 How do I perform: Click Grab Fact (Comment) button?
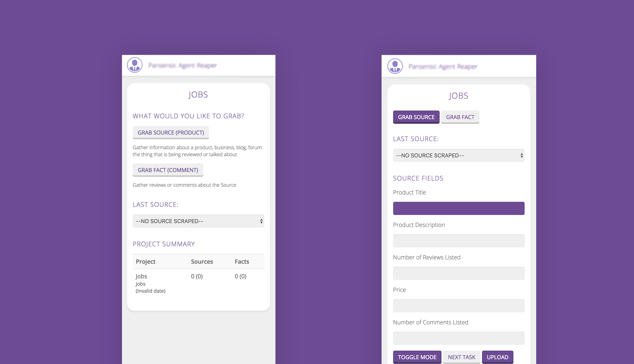[168, 170]
